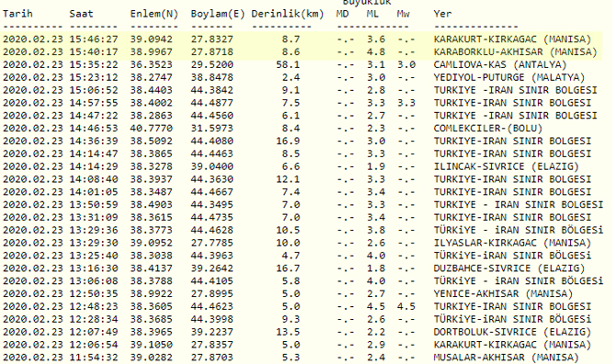Click the 13.5 depth value
This screenshot has height=364, width=616.
click(288, 332)
